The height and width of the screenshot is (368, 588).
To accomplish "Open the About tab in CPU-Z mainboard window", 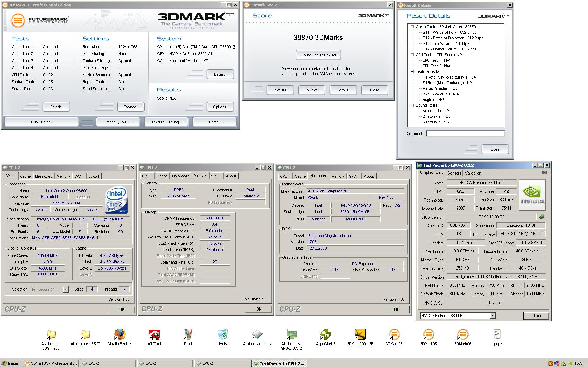I will pyautogui.click(x=369, y=176).
